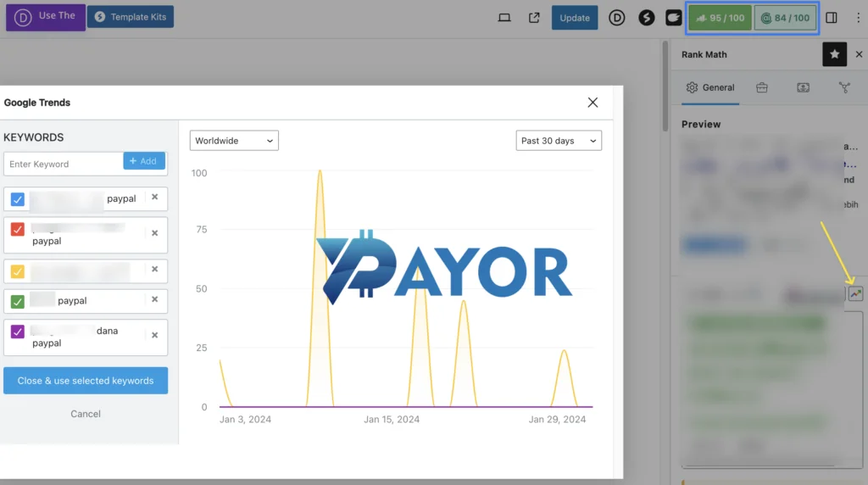Remove the blue-checkbox keyword with its X
This screenshot has height=485, width=868.
point(155,197)
